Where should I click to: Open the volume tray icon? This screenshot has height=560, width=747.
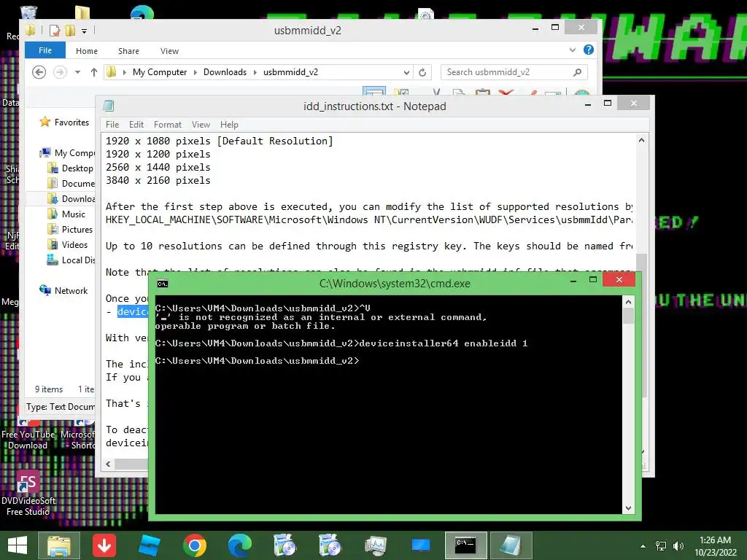(678, 546)
